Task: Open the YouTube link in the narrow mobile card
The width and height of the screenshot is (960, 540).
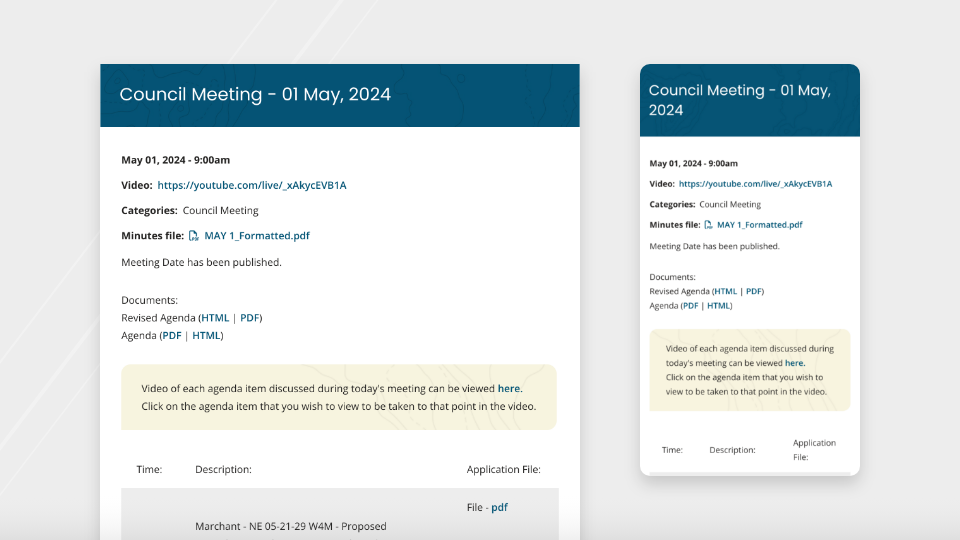Action: [755, 184]
